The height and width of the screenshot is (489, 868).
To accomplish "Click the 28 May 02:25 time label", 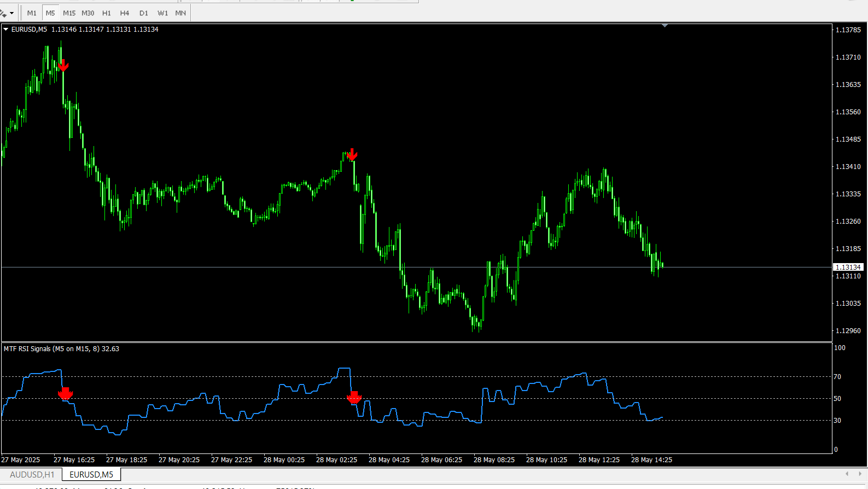I will pyautogui.click(x=337, y=460).
